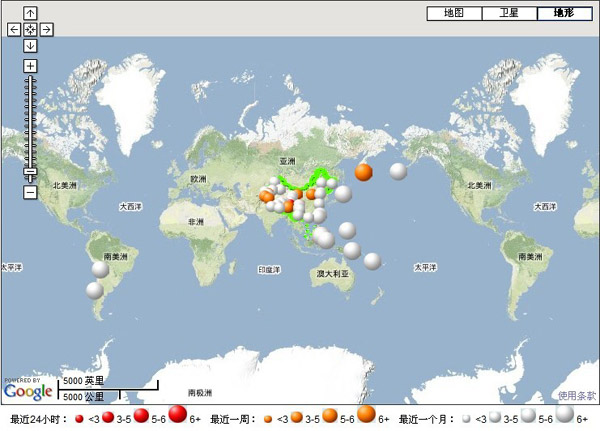Click the 南极洲 Antarctica label
This screenshot has width=600, height=431.
pos(199,392)
